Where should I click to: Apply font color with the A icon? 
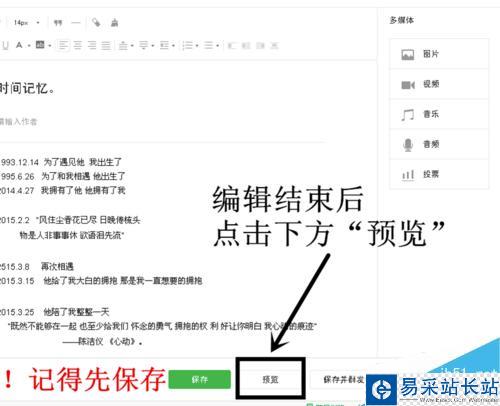[19, 45]
